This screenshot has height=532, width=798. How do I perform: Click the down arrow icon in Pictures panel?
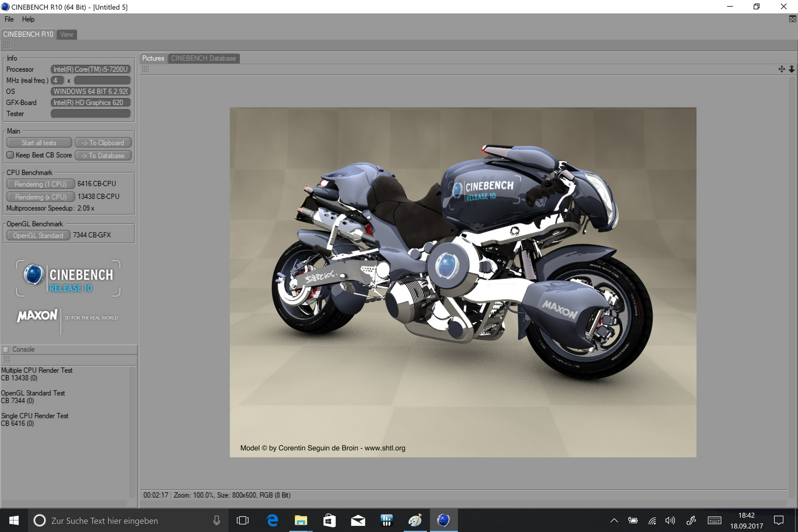tap(791, 69)
